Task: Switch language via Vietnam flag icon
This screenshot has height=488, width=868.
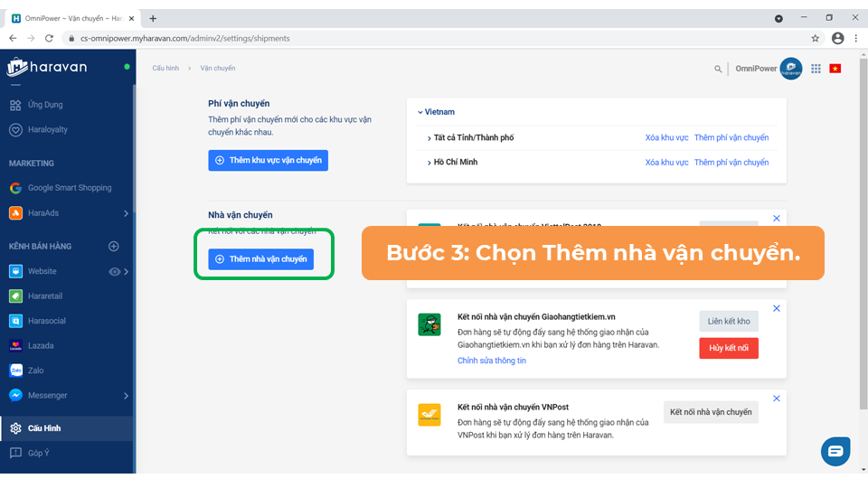Action: pos(835,69)
